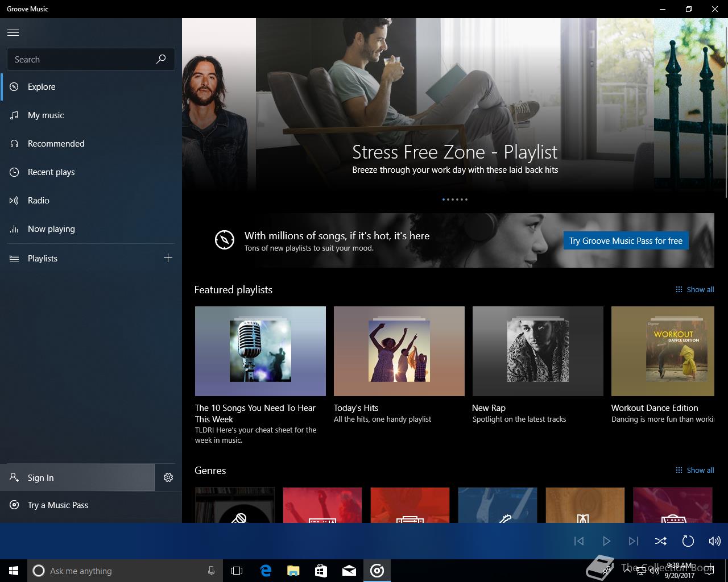Select Recent plays
The height and width of the screenshot is (582, 728).
click(91, 172)
